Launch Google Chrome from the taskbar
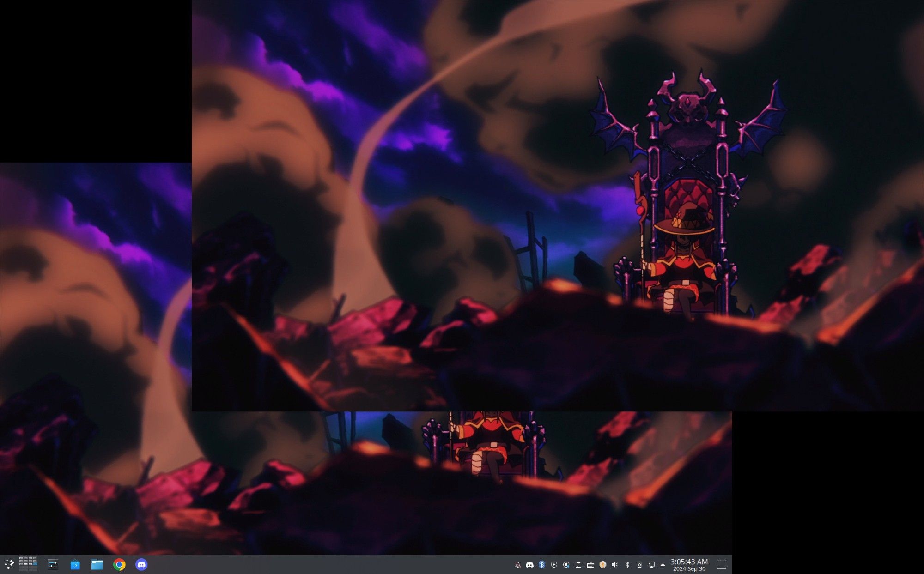The image size is (924, 574). point(119,564)
